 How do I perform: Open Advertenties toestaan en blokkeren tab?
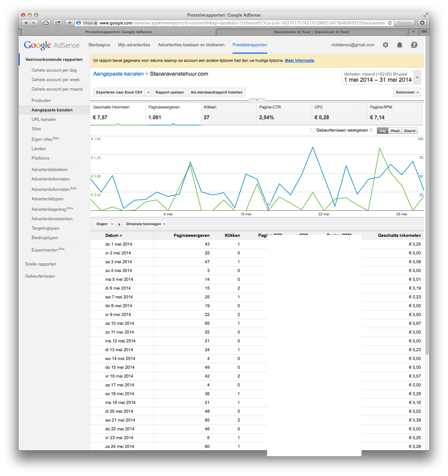(191, 45)
